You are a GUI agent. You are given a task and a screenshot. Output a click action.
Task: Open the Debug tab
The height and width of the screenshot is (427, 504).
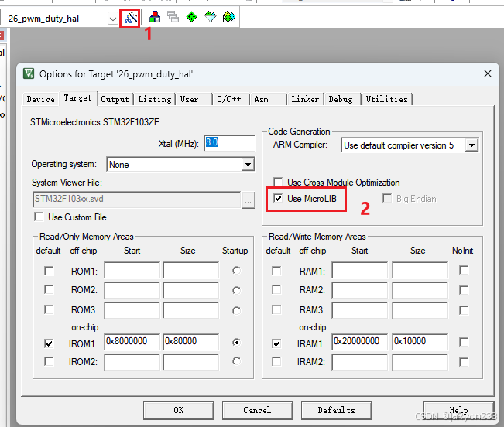click(x=343, y=99)
